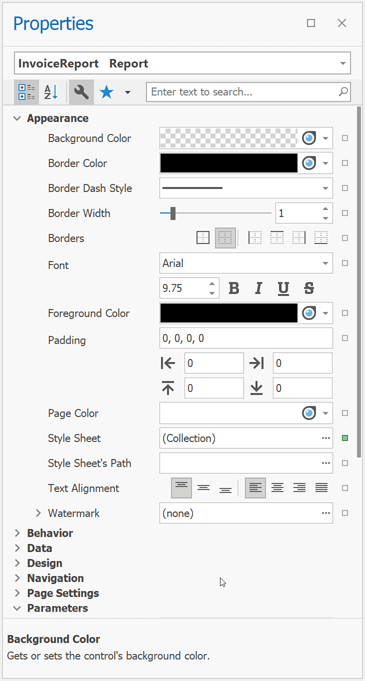Click the top padding value field
The image size is (365, 681).
click(214, 388)
